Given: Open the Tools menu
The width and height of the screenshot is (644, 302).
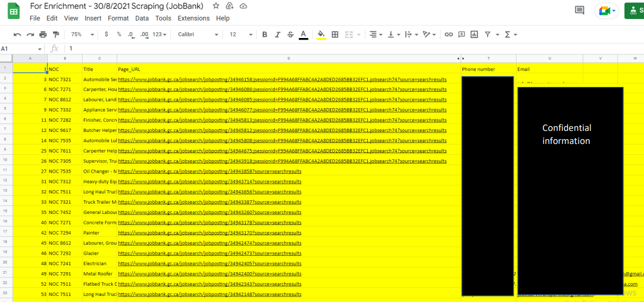Looking at the screenshot, I should pyautogui.click(x=163, y=18).
